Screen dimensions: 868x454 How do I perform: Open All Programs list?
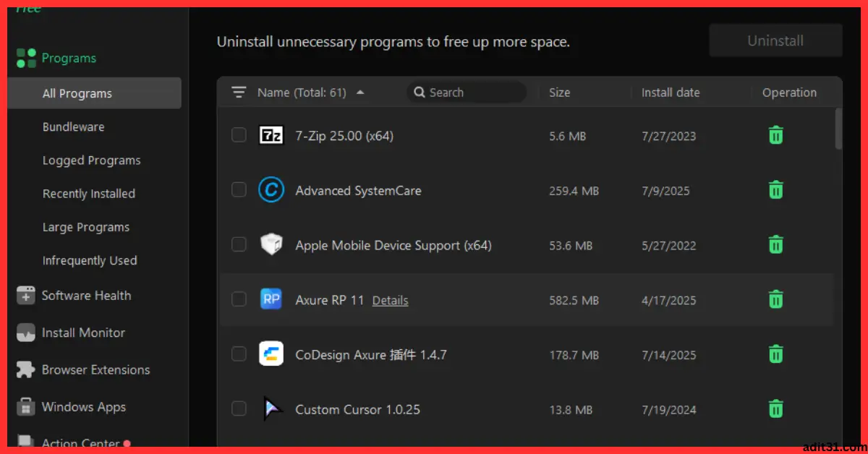[x=94, y=93]
